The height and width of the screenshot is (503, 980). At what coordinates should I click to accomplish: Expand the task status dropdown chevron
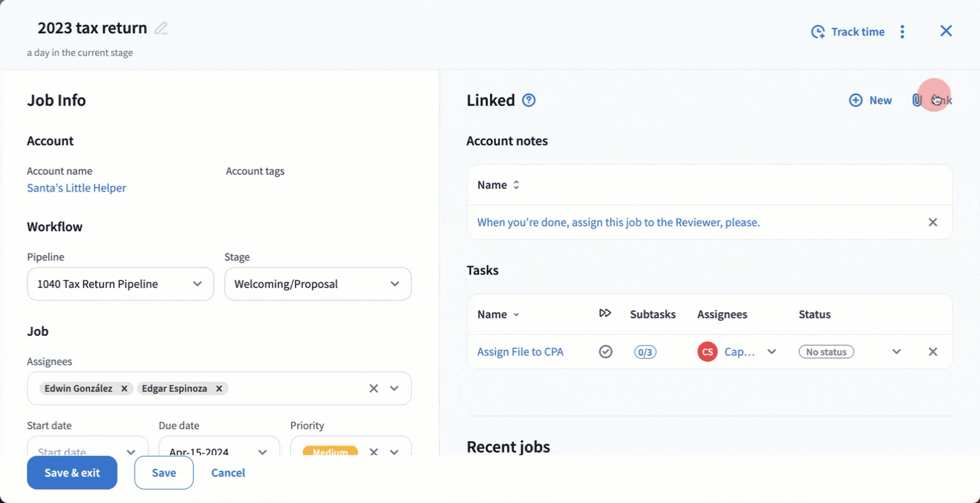coord(896,352)
